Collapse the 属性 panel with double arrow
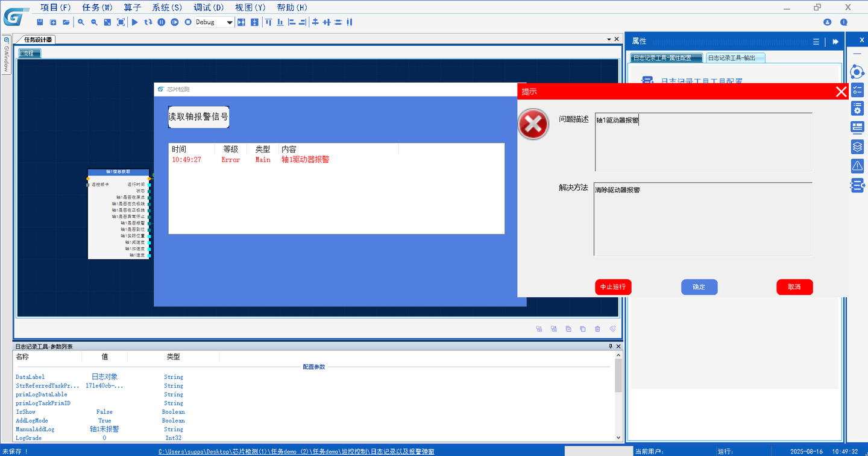 pyautogui.click(x=835, y=42)
